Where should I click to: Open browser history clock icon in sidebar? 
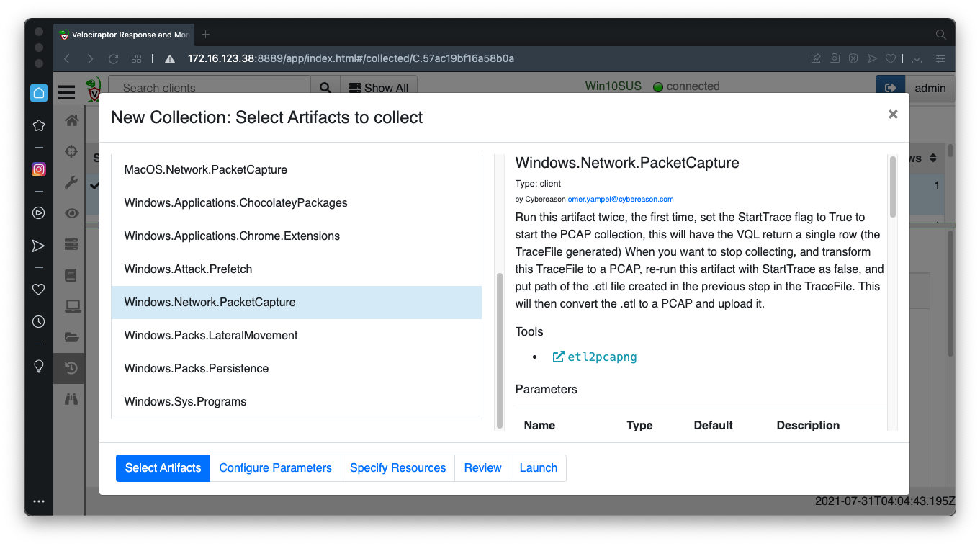point(39,321)
